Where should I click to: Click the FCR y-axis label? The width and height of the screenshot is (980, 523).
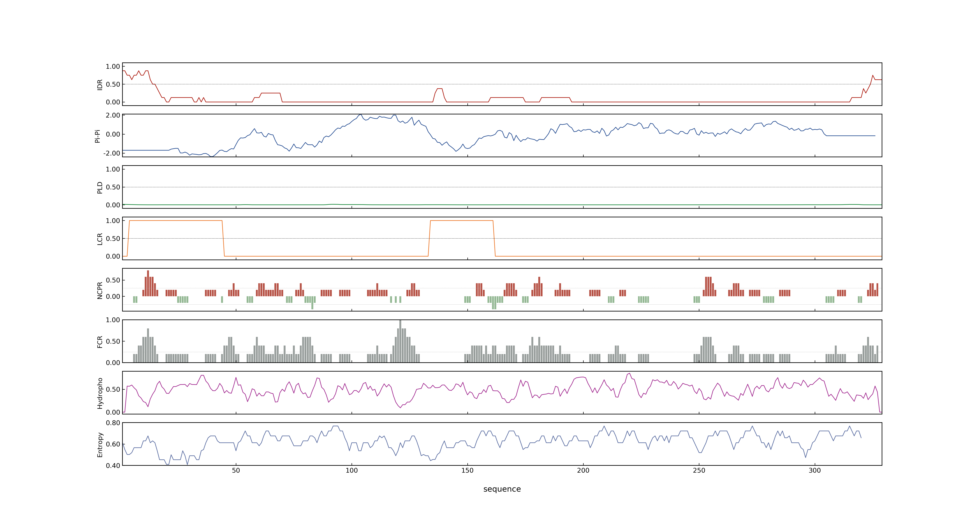100,342
